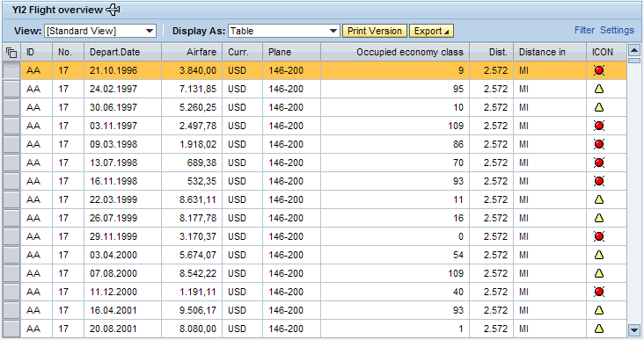Sort by the Curr. column header
This screenshot has height=340, width=644.
coord(242,52)
